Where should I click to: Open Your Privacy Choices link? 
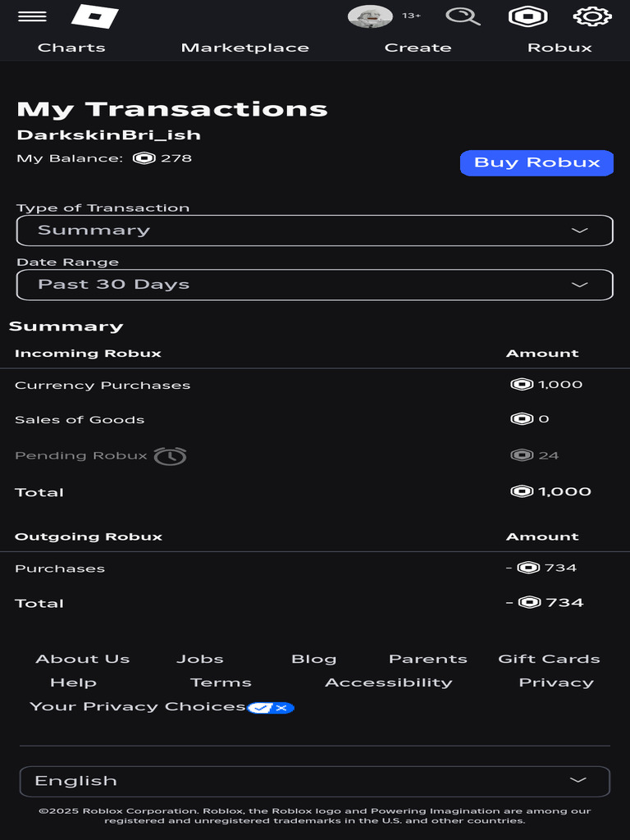[138, 706]
